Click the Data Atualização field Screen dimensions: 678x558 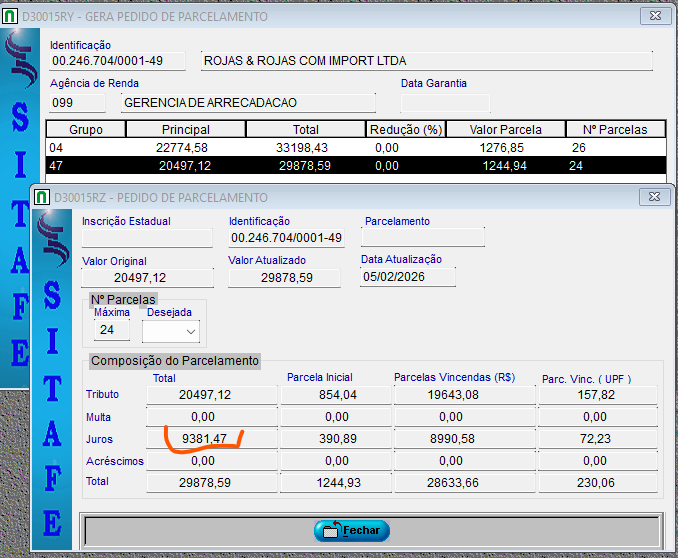click(407, 277)
